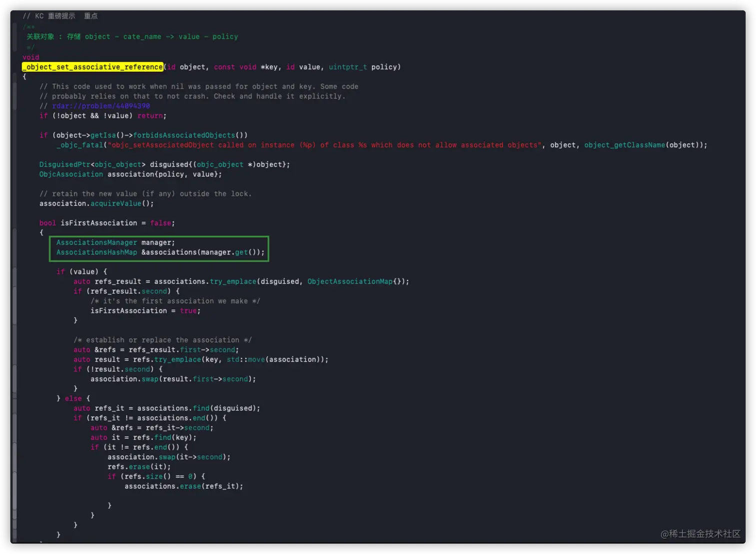Click the '// KC 重磅提示 重点' comment line
This screenshot has height=554, width=756.
click(x=60, y=16)
